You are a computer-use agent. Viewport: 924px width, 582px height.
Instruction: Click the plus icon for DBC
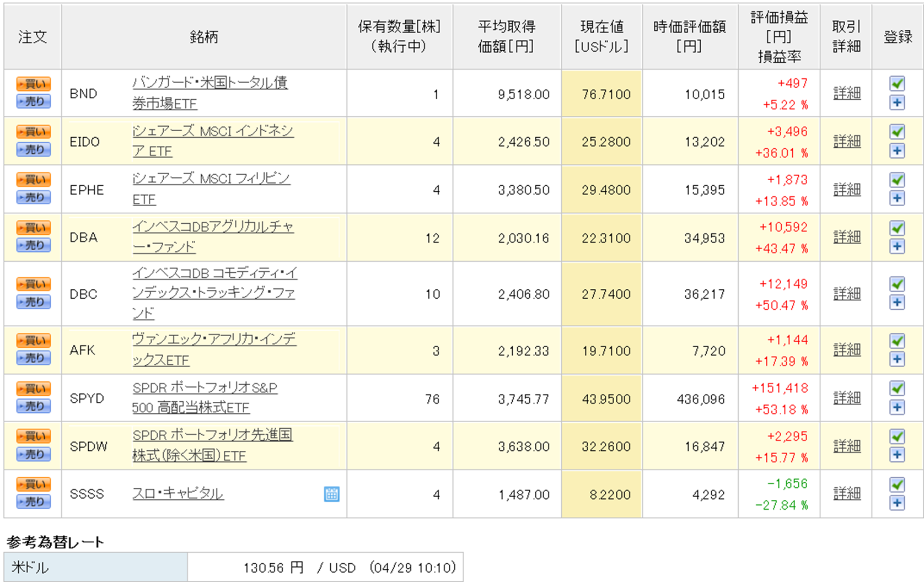pyautogui.click(x=897, y=302)
